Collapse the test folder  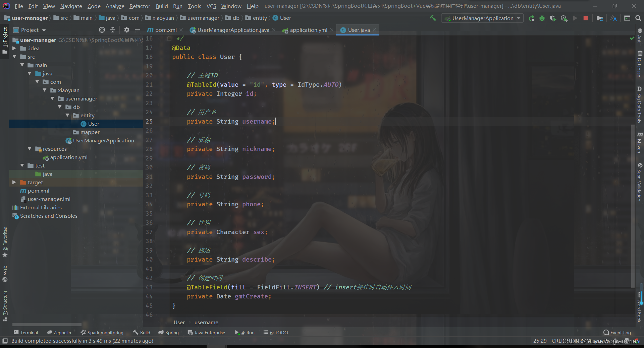tap(22, 165)
